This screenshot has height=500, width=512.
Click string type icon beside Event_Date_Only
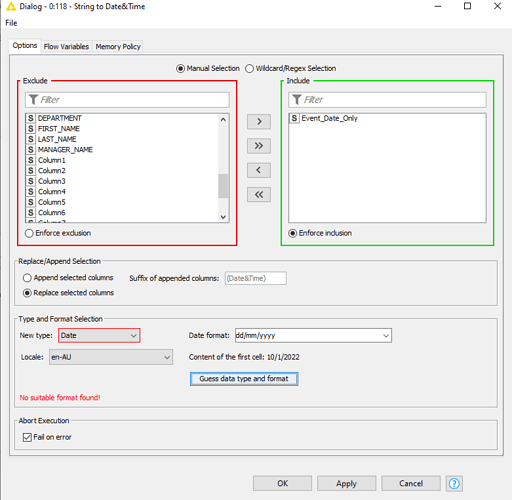click(x=294, y=118)
